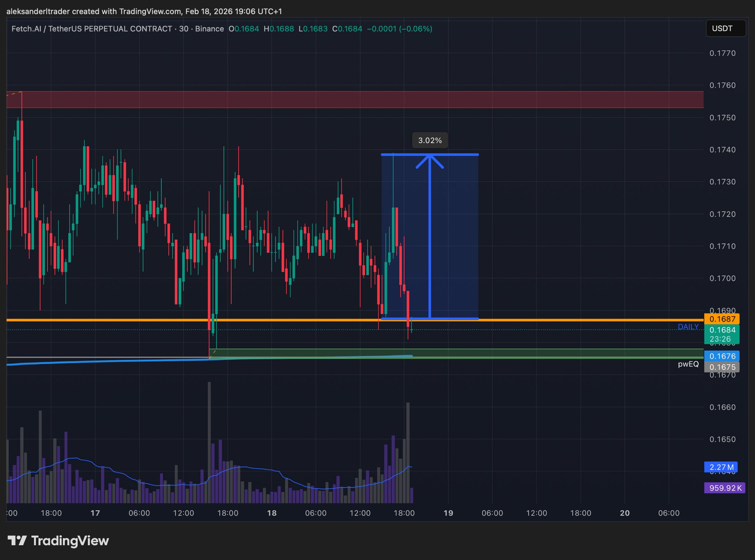Click the date 19 on time axis
Screen dimensions: 755x560
(x=448, y=513)
